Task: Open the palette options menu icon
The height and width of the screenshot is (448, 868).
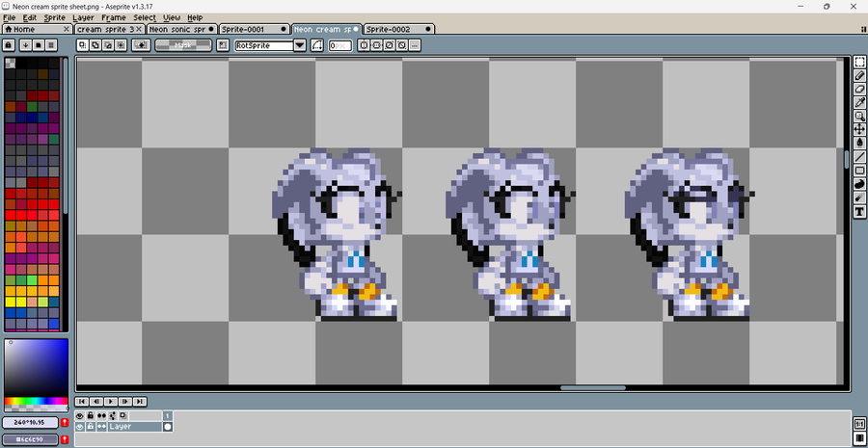Action: (51, 45)
